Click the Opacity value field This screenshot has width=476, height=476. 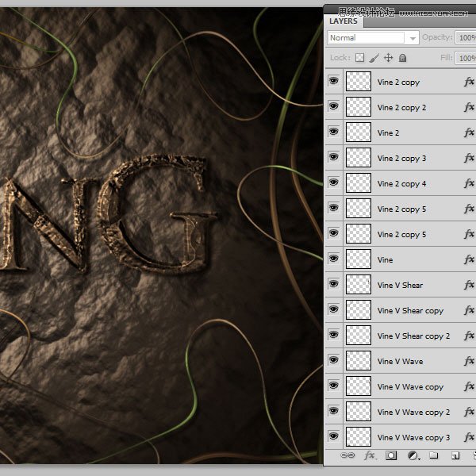[x=466, y=37]
